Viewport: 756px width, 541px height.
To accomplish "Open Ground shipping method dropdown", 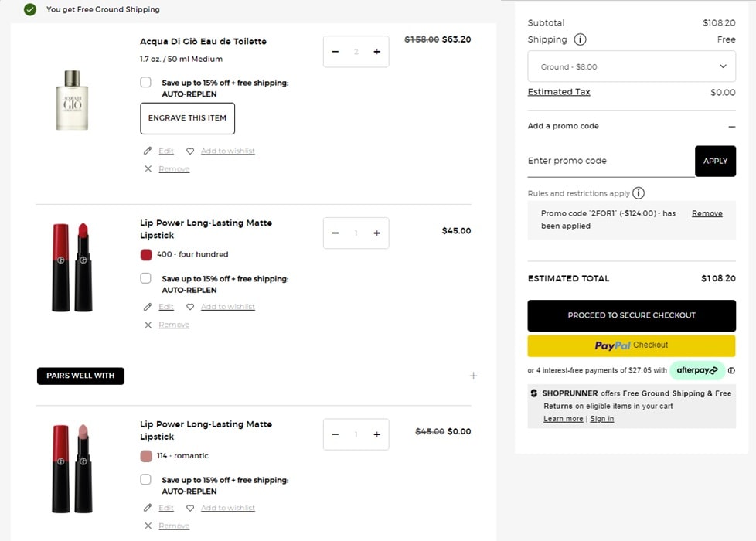I will tap(632, 66).
